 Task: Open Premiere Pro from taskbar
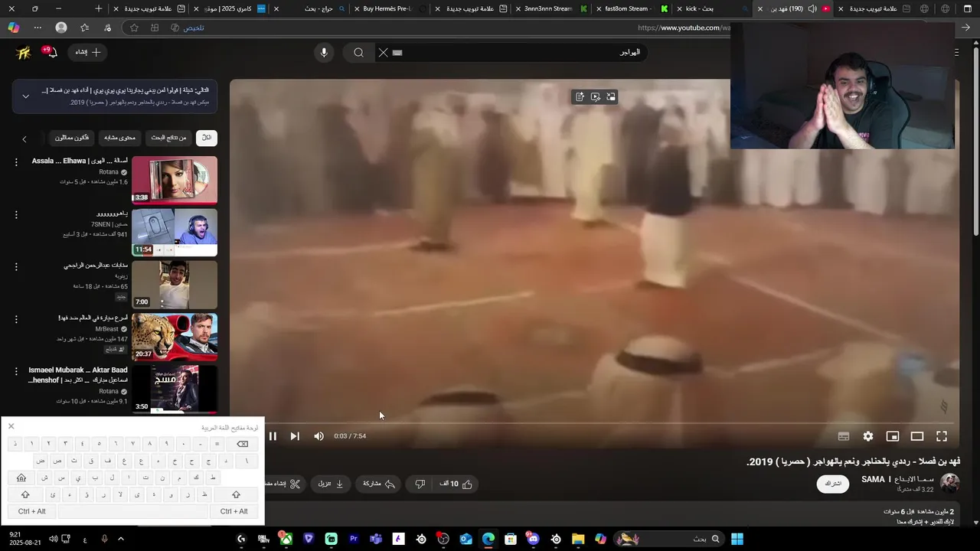point(354,539)
